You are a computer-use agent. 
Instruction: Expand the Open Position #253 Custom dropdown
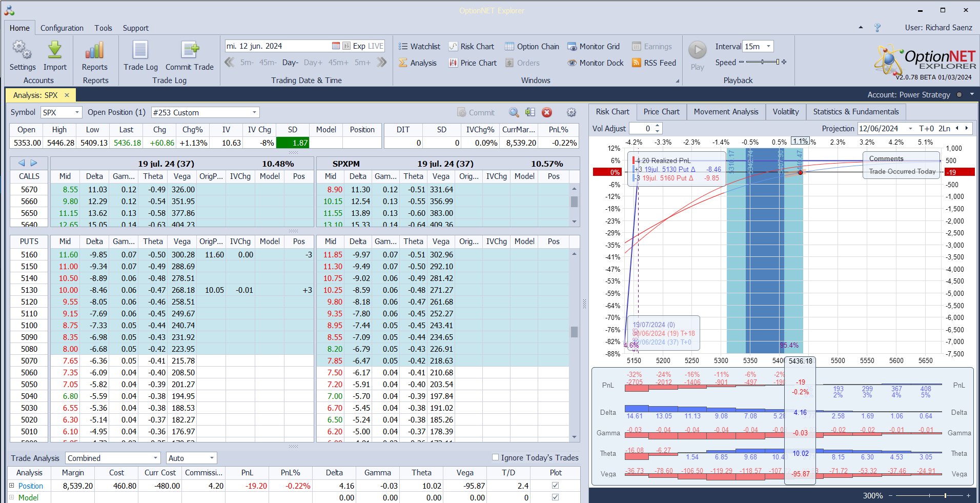tap(254, 112)
